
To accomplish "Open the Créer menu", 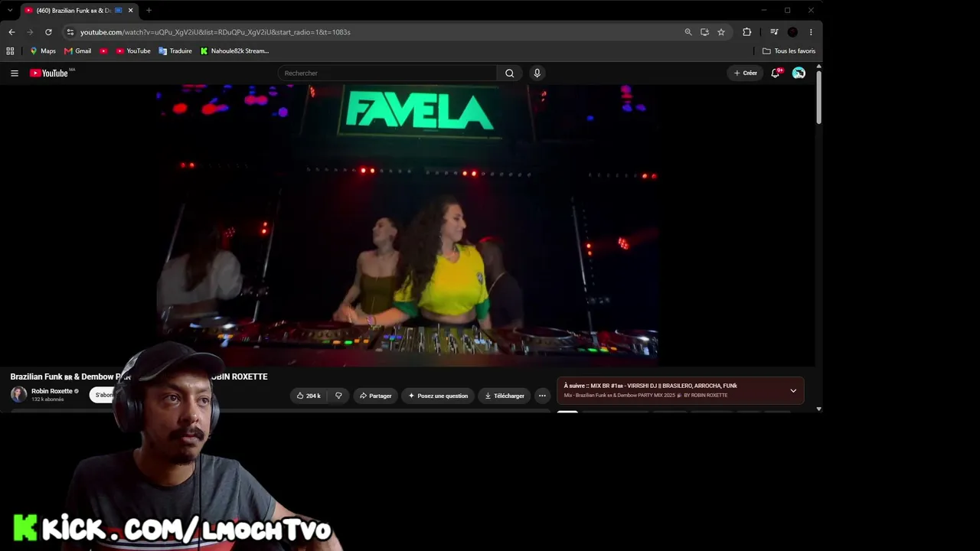I will tap(745, 73).
